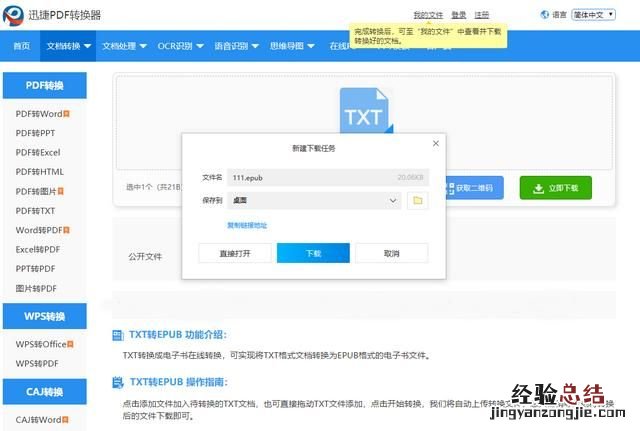This screenshot has width=640, height=431.
Task: Select PDF转图片 in sidebar
Action: (x=36, y=191)
